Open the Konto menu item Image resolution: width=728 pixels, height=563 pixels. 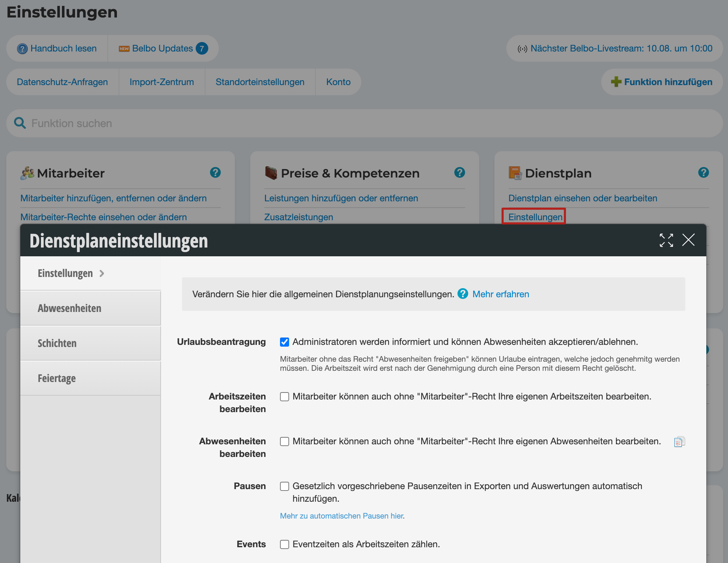(x=338, y=82)
